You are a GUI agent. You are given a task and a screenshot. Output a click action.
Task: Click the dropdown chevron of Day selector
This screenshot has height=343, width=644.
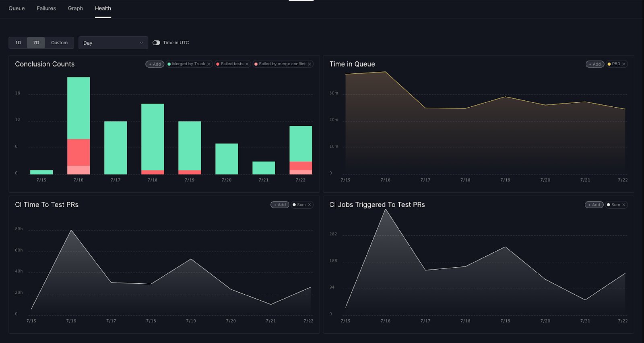tap(141, 43)
